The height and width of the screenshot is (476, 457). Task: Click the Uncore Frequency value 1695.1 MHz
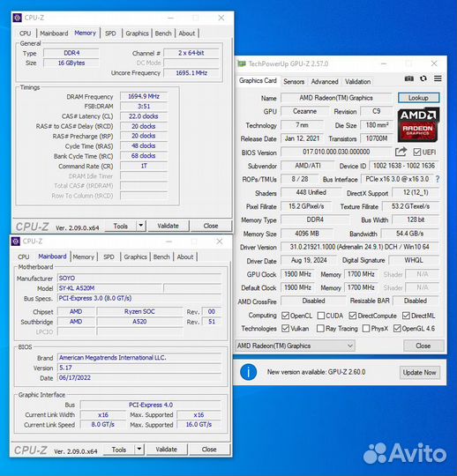click(x=191, y=73)
